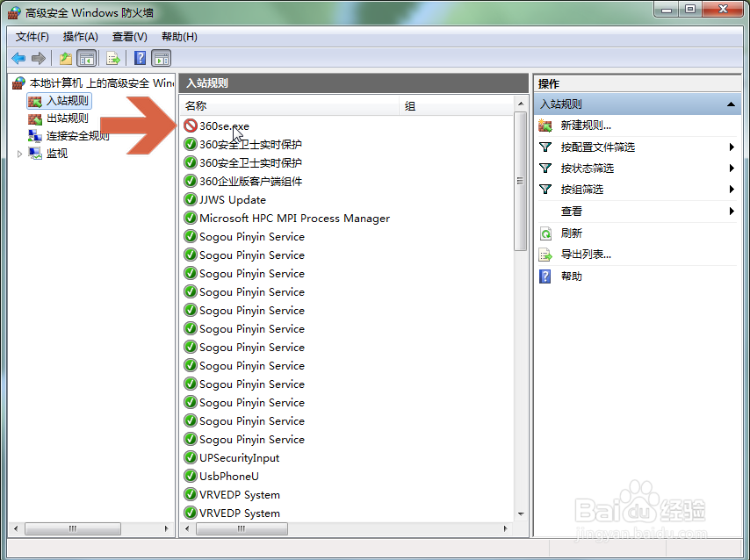Viewport: 750px width, 560px height.
Task: Expand the 监视 tree node
Action: click(x=19, y=154)
